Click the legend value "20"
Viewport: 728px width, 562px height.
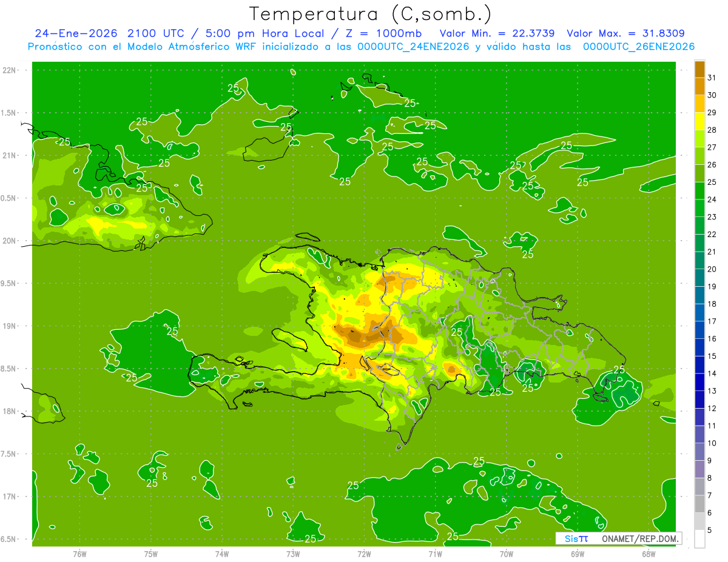[x=712, y=269]
